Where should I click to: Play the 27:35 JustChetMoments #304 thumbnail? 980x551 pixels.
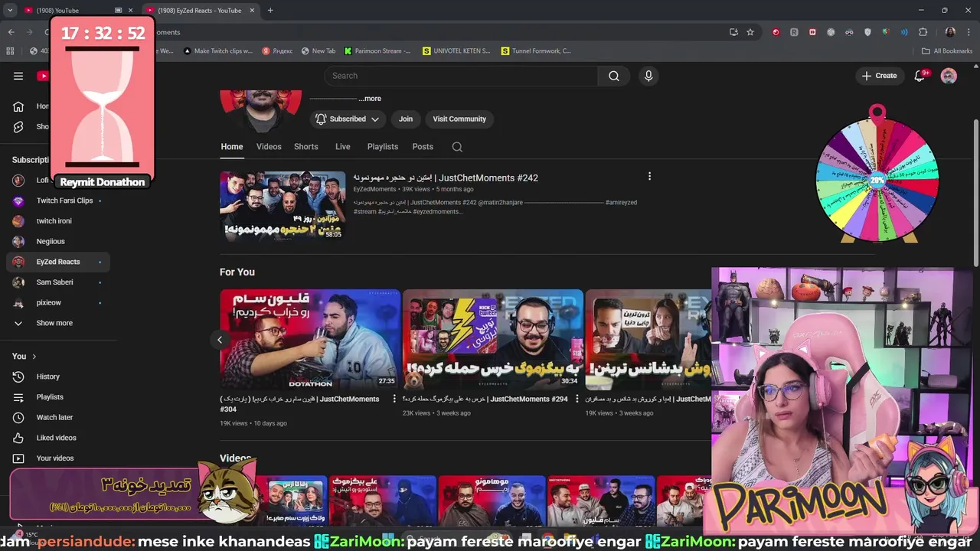[x=310, y=340]
